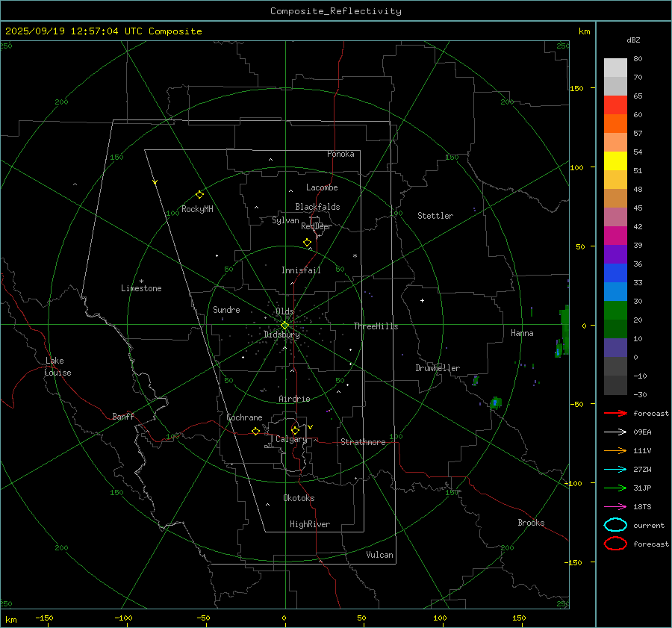Viewport: 672px width, 628px height.
Task: Select the magenta 18TS arrow in legend
Action: [615, 506]
